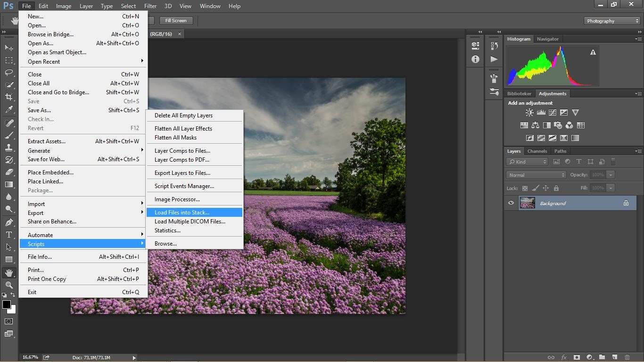
Task: Open the Normal blend mode dropdown
Action: coord(536,174)
